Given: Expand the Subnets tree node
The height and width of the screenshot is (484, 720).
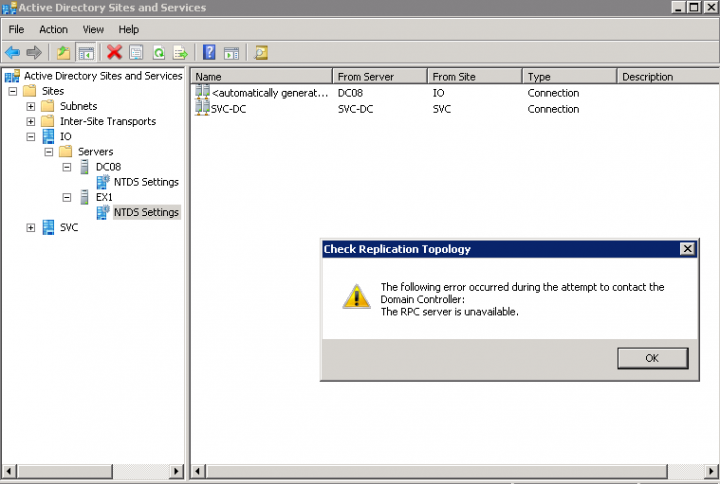Looking at the screenshot, I should pos(31,106).
